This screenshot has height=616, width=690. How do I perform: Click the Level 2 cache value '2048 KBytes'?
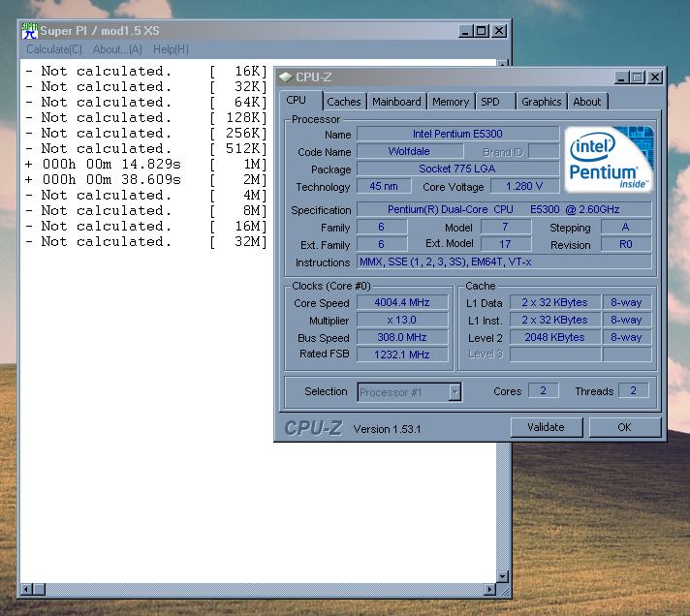[555, 337]
